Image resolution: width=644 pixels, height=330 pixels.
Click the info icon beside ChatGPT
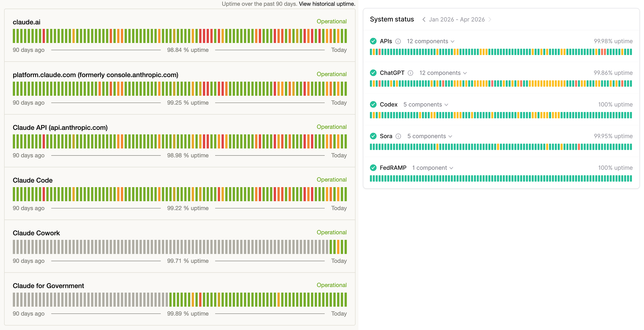(x=410, y=73)
